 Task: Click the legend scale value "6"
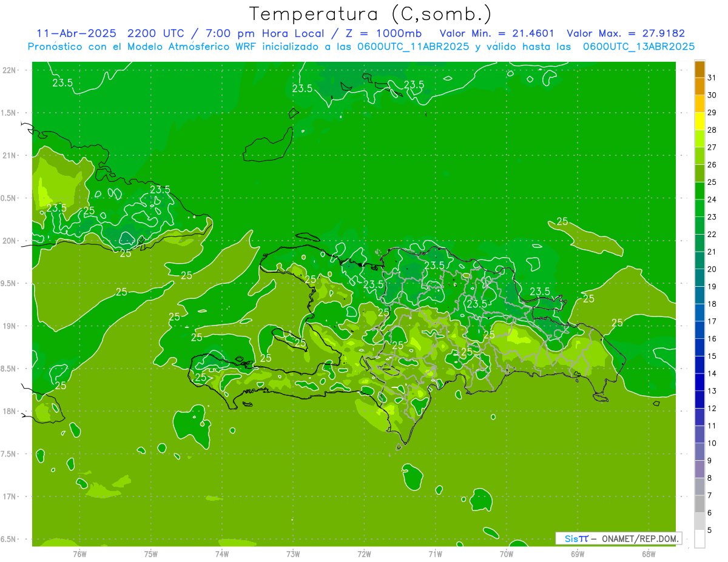pos(710,512)
